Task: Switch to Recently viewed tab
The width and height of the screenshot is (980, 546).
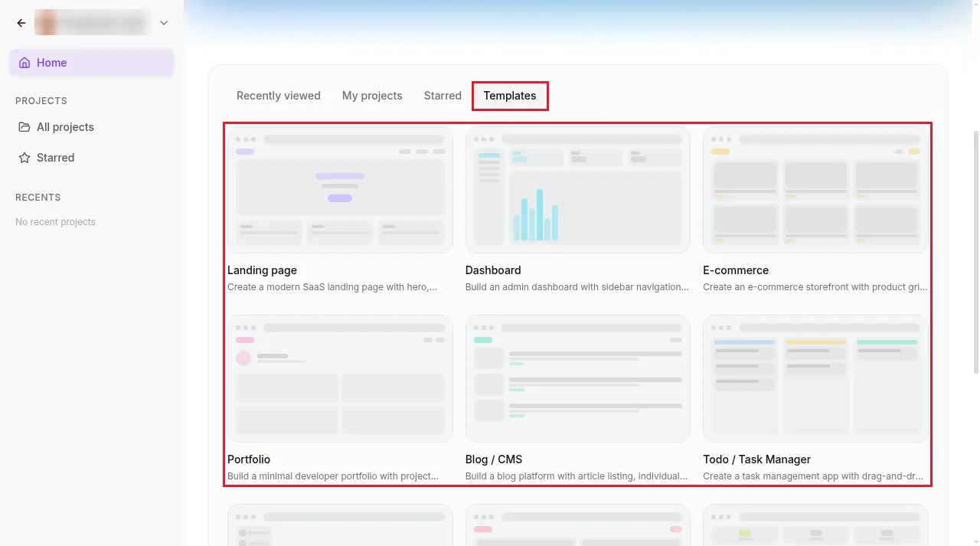Action: tap(279, 96)
